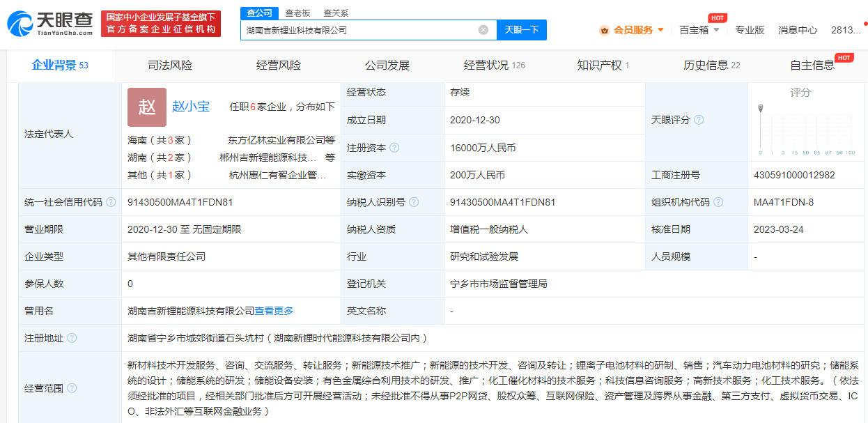Click the 天眼评分 score chart thumbnail
The image size is (868, 423).
(x=807, y=130)
